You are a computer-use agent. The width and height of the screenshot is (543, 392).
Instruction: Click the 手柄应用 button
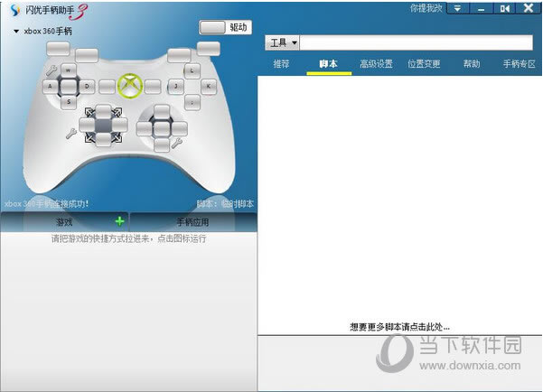(192, 221)
